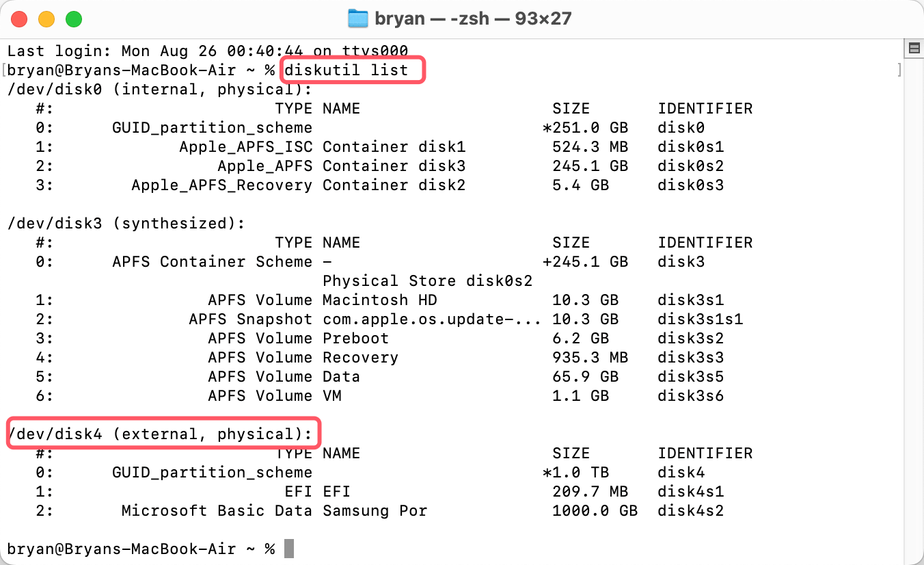Click the 'Macintosh HD' volume name
The height and width of the screenshot is (565, 924).
[379, 300]
